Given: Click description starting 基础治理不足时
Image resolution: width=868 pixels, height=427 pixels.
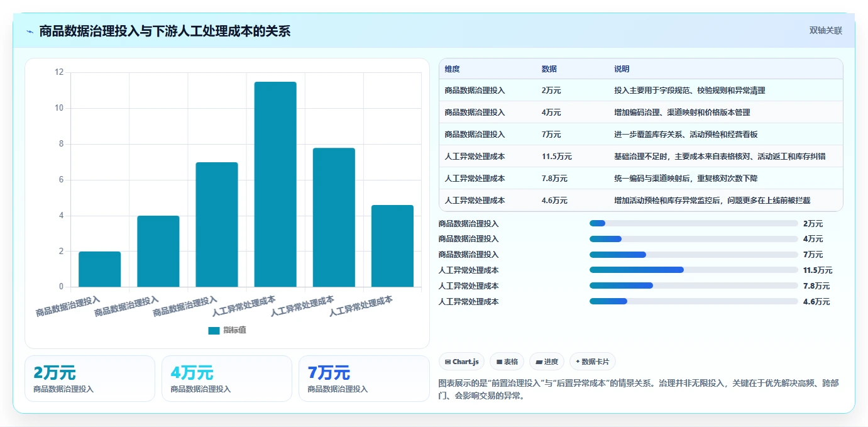Looking at the screenshot, I should click(720, 157).
